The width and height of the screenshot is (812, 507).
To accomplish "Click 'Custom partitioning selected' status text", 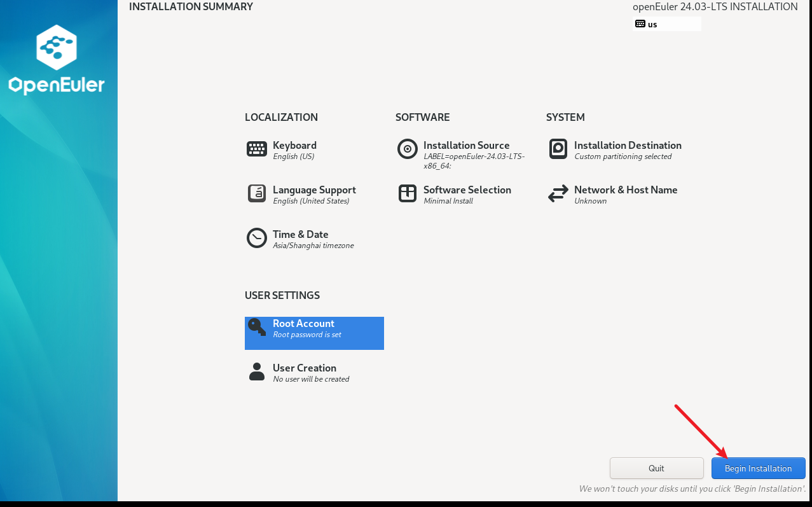I will tap(623, 156).
